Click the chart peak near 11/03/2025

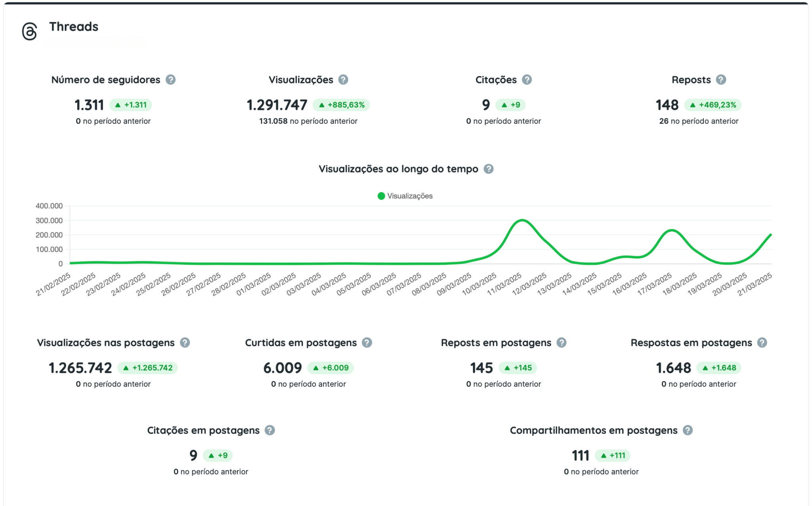point(522,220)
